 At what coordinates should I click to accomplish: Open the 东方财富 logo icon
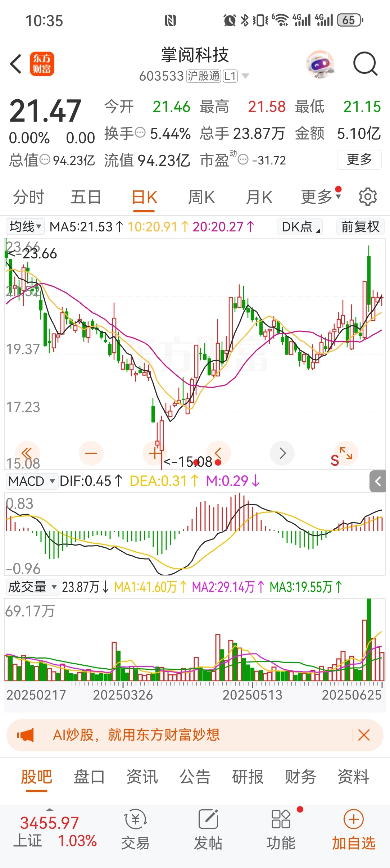[42, 64]
